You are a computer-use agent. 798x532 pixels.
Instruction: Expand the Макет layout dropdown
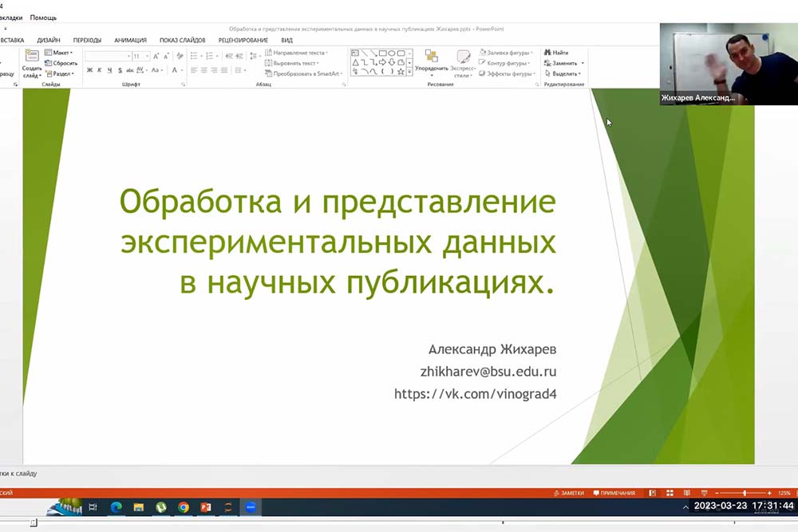point(63,53)
